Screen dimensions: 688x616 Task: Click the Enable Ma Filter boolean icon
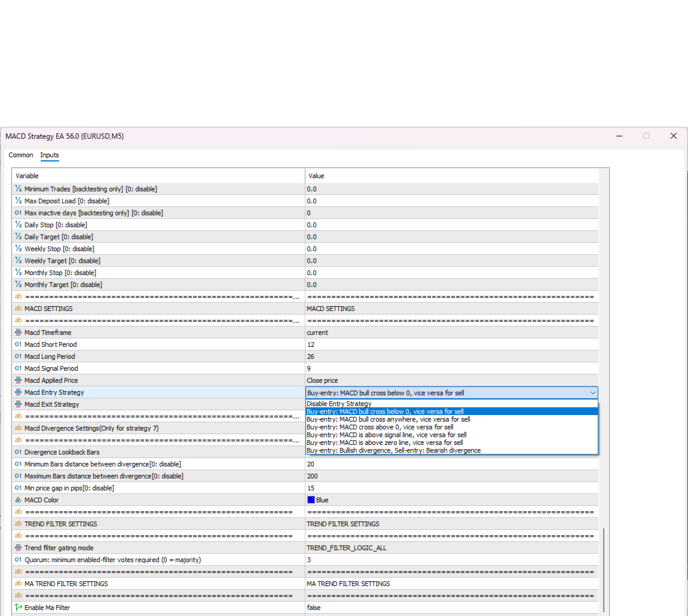point(18,607)
